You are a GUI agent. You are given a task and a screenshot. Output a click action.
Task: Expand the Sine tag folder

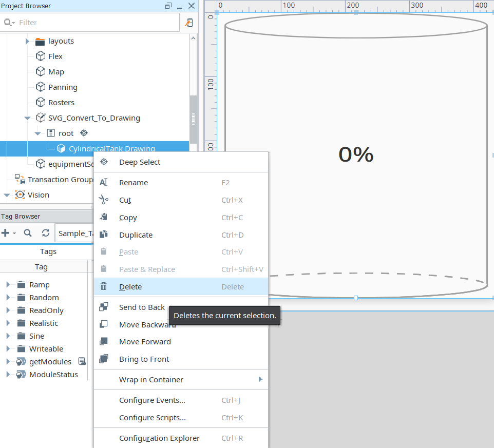point(7,336)
